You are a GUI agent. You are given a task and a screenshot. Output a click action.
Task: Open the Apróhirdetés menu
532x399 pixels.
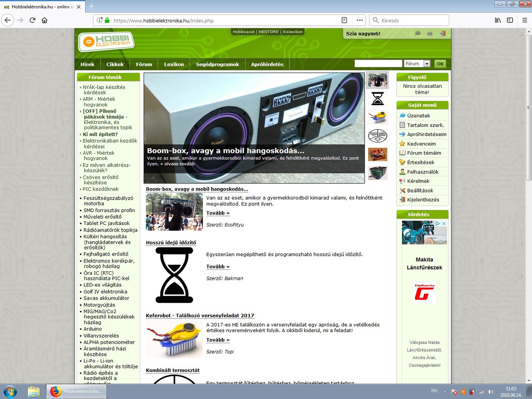[x=267, y=64]
